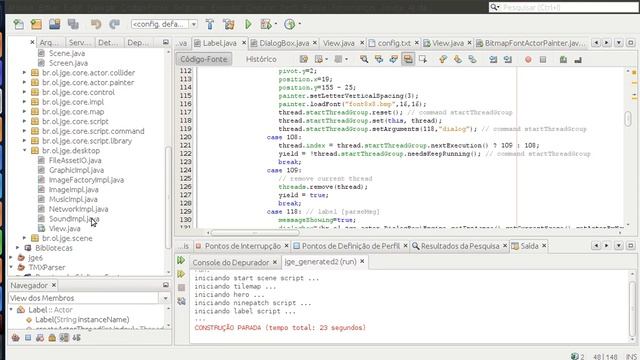This screenshot has width=640, height=360.
Task: Click the shift line left icon
Action: [x=493, y=60]
